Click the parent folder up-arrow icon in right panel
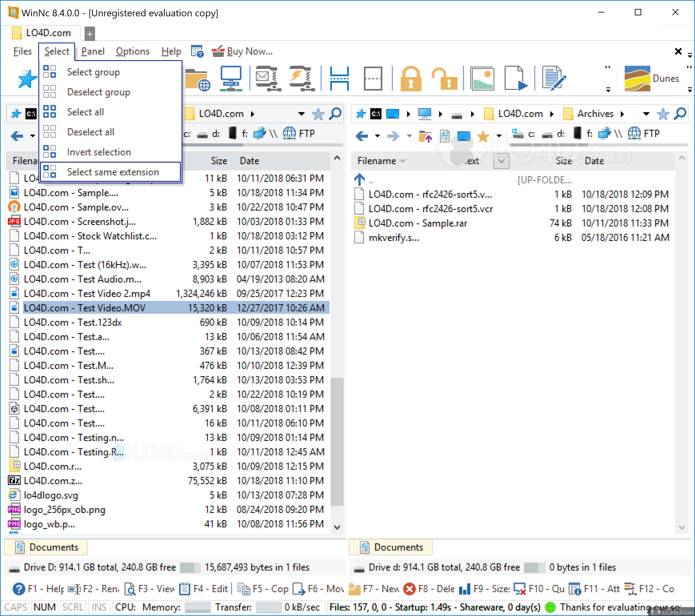695x616 pixels. point(425,136)
